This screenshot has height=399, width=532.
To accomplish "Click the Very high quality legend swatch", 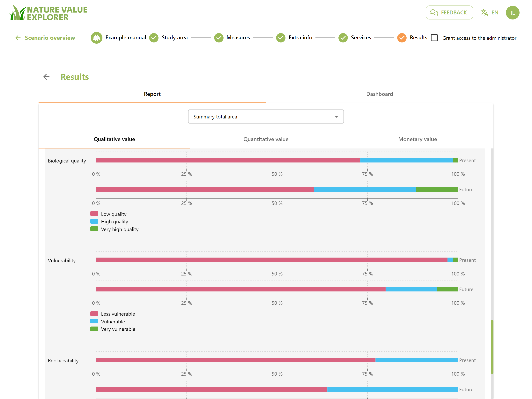I will point(94,229).
